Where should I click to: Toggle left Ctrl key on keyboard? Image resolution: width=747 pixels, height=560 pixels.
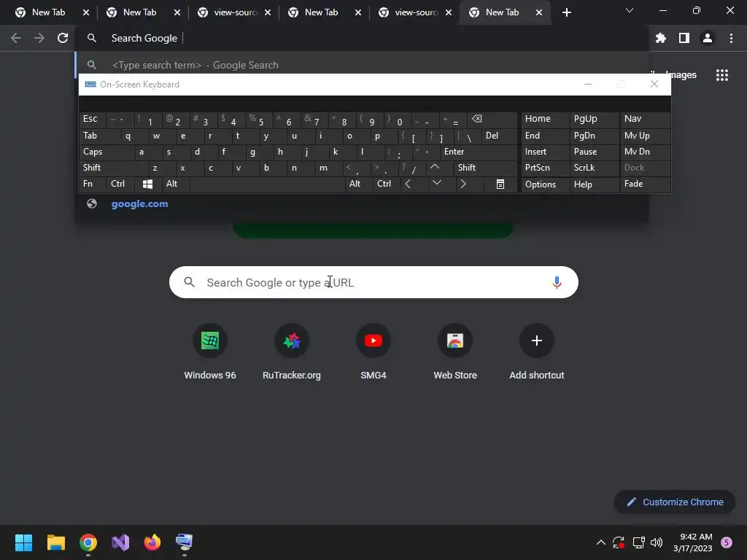[120, 184]
